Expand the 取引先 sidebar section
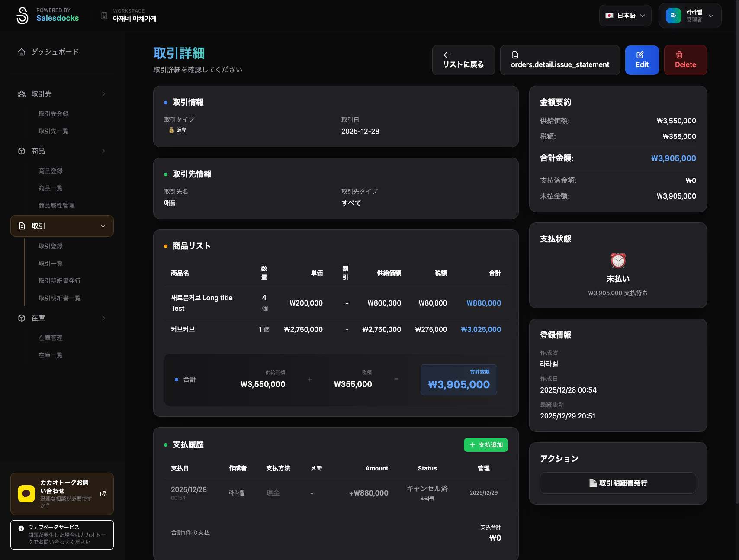Image resolution: width=739 pixels, height=560 pixels. click(x=62, y=94)
